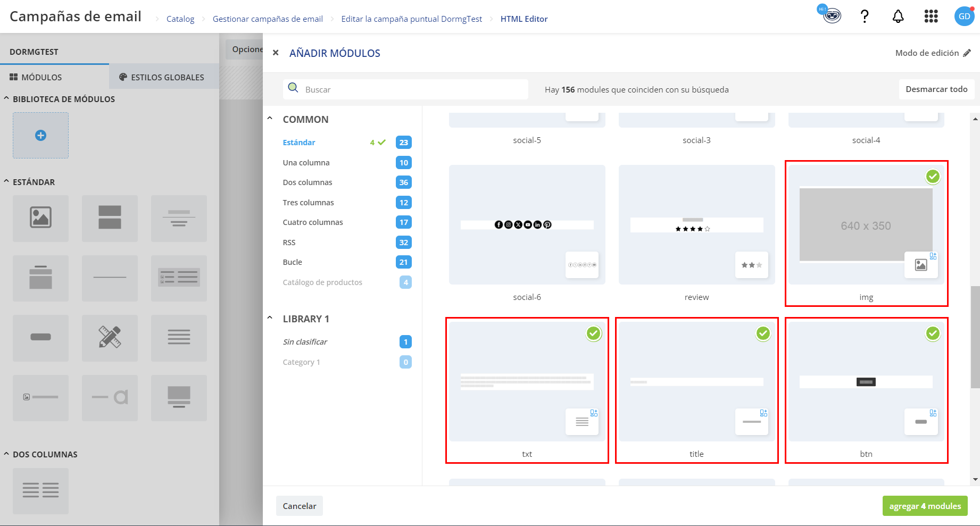This screenshot has height=526, width=980.
Task: Click the scrollbar down arrow
Action: coord(975,479)
